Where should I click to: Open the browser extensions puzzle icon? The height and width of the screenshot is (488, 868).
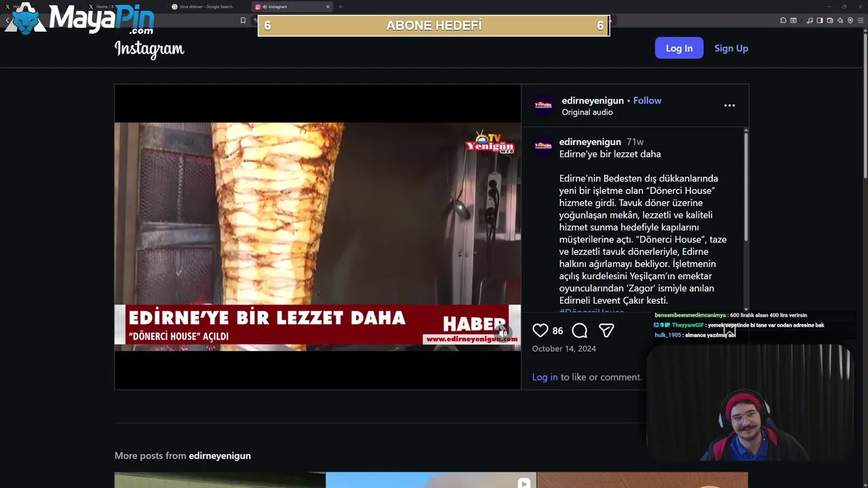[x=783, y=20]
